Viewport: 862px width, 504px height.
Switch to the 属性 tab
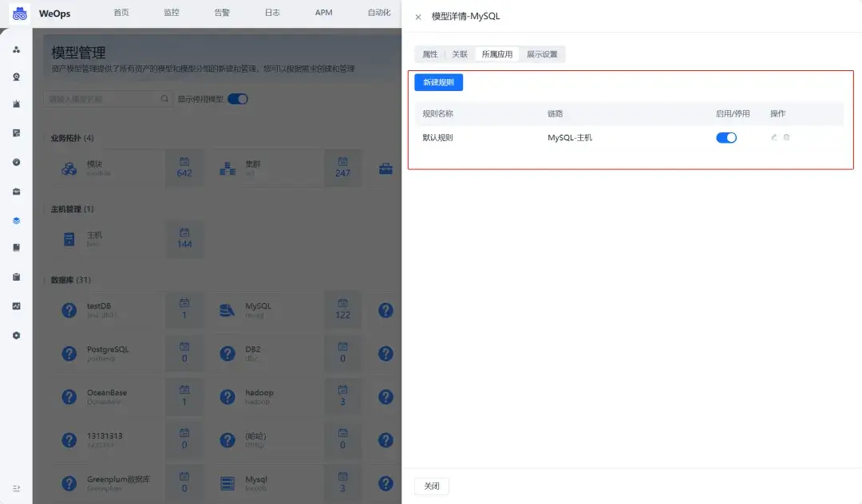point(429,54)
